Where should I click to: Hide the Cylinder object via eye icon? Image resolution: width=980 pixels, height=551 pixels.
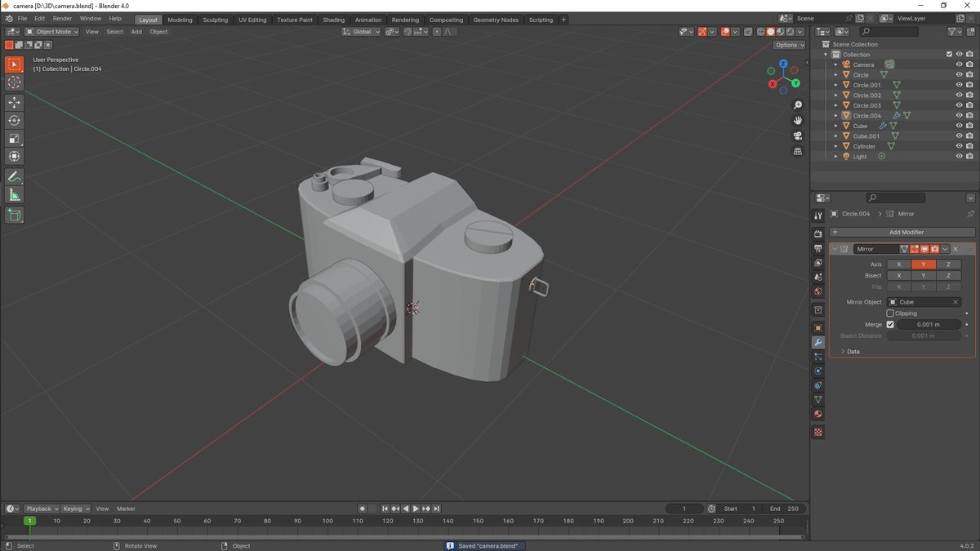click(960, 146)
